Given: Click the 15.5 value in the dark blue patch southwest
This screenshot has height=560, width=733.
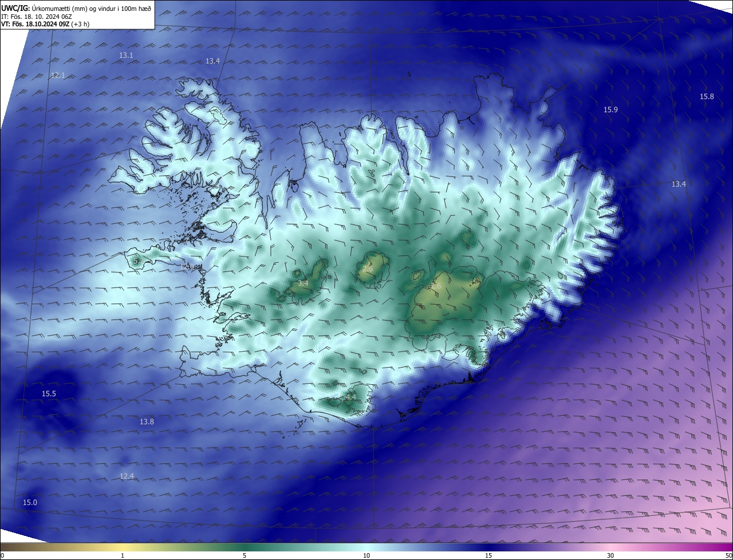Looking at the screenshot, I should tap(49, 394).
